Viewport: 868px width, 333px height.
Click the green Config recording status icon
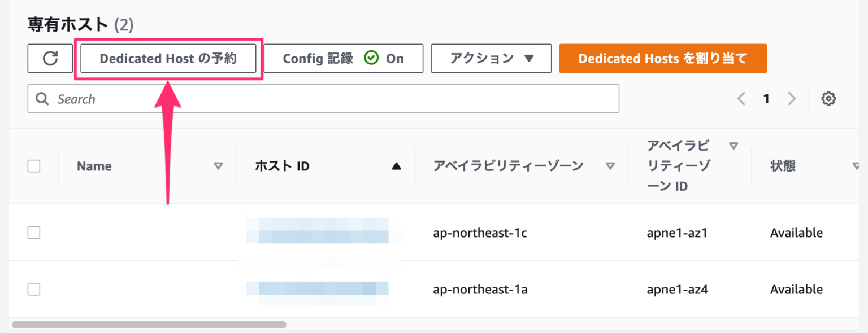(371, 58)
